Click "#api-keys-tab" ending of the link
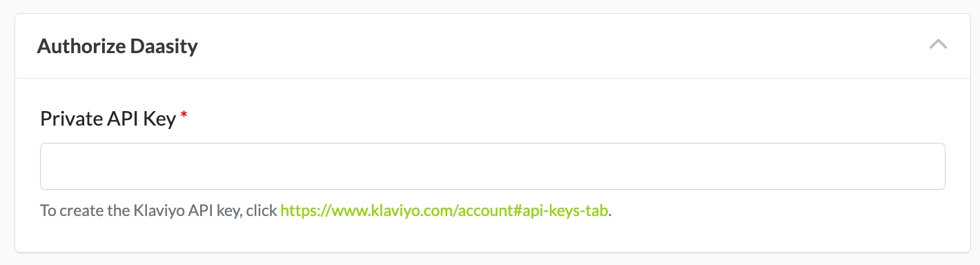This screenshot has width=980, height=265. pos(565,210)
